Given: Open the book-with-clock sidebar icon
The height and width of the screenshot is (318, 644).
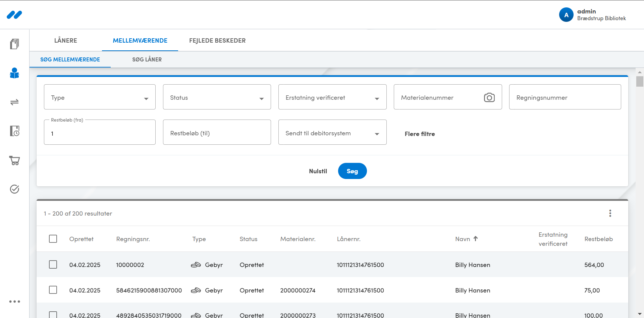Looking at the screenshot, I should click(x=14, y=131).
